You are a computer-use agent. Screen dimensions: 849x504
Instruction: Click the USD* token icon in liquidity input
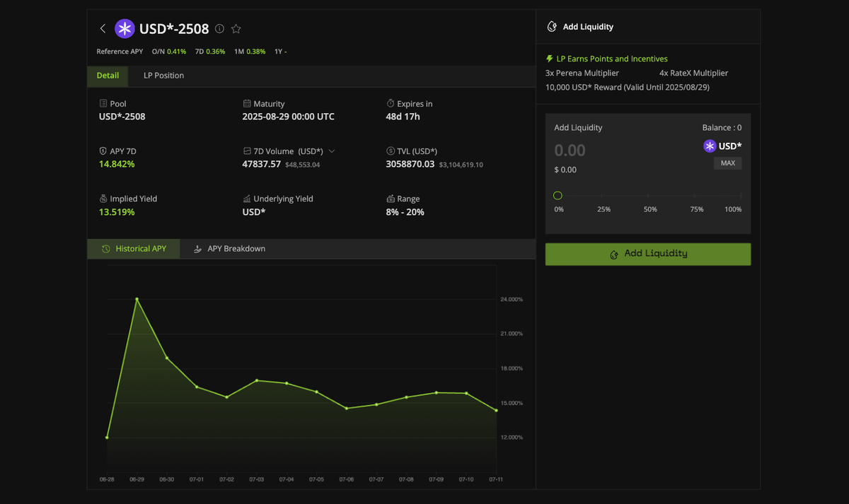click(x=710, y=146)
